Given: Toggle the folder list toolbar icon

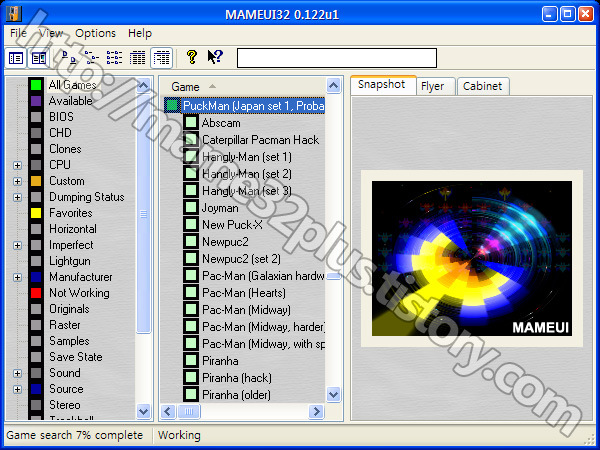Looking at the screenshot, I should pyautogui.click(x=16, y=58).
